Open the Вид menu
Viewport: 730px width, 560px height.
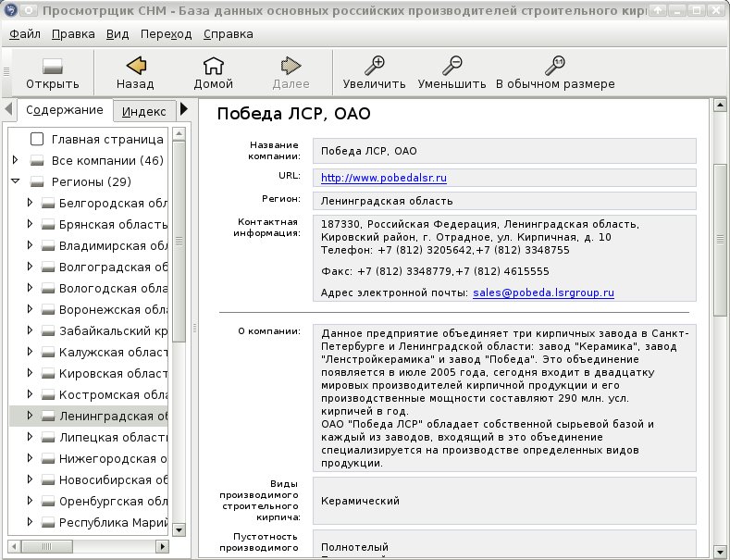(118, 34)
